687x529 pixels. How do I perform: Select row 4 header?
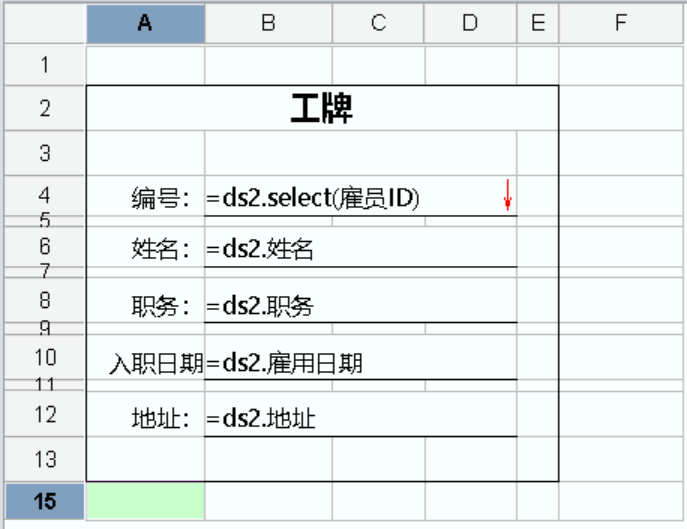(45, 194)
